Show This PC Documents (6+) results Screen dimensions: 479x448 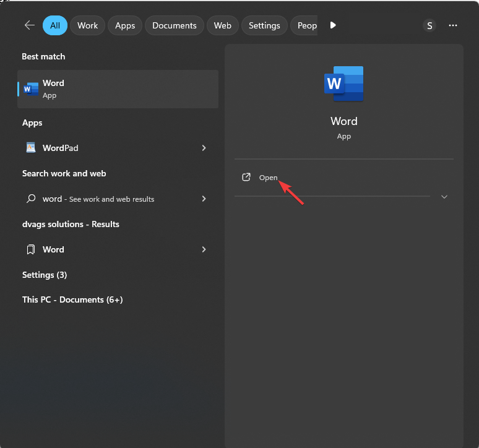click(72, 299)
